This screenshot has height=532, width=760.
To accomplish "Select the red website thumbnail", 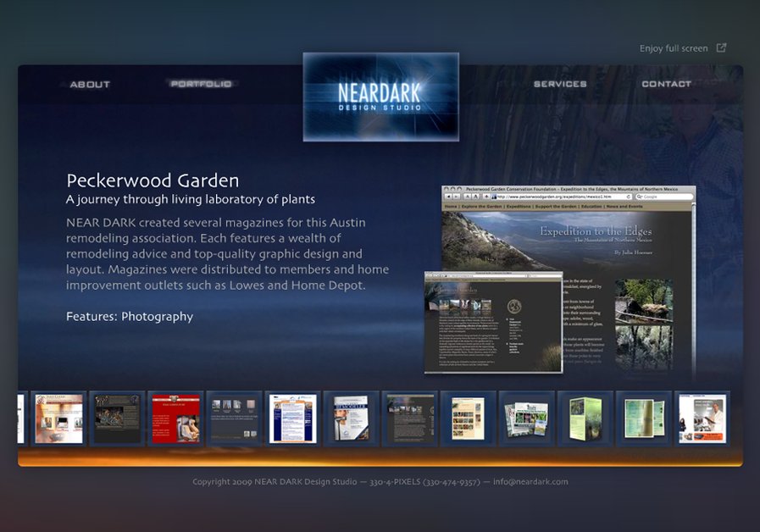I will 176,418.
